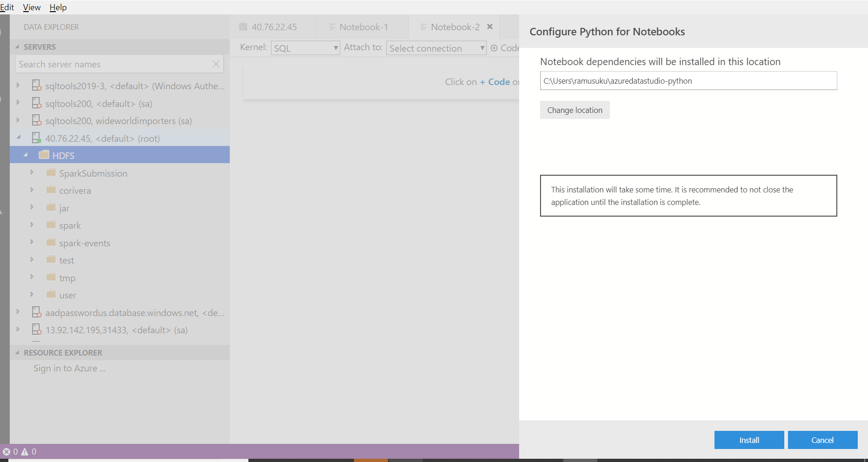Click the jar folder icon
Viewport: 868px width, 462px height.
click(x=51, y=207)
